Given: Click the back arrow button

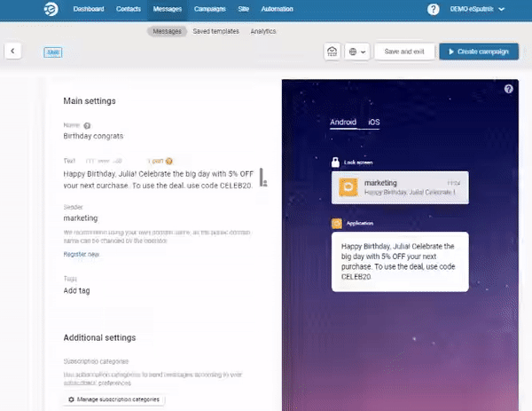Looking at the screenshot, I should (x=13, y=51).
